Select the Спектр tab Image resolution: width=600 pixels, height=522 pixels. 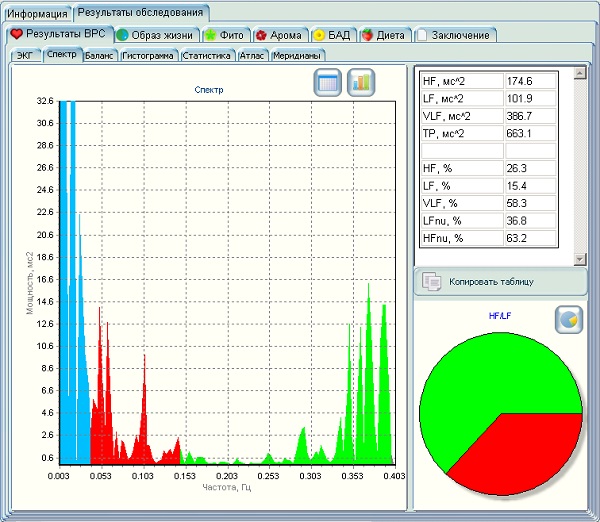(x=62, y=54)
